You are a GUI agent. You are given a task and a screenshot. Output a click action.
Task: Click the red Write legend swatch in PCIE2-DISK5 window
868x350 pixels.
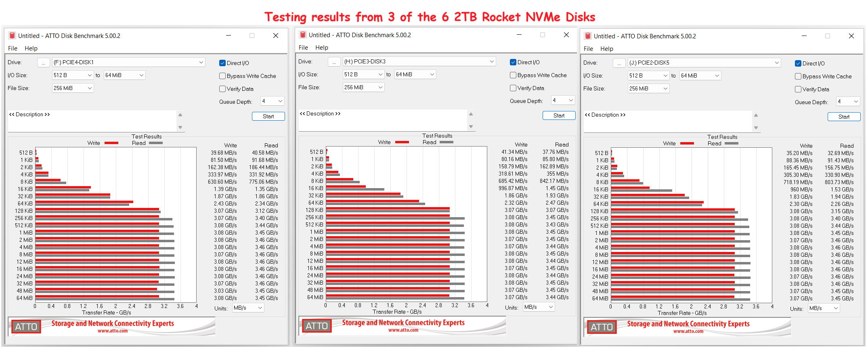pyautogui.click(x=687, y=143)
